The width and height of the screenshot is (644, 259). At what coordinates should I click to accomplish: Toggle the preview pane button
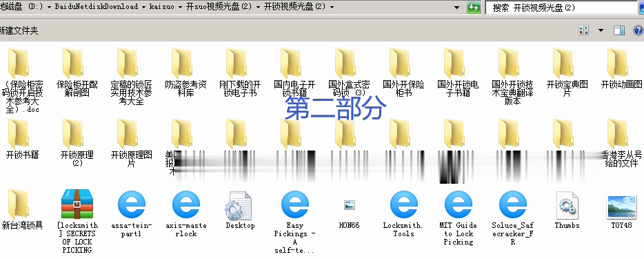(619, 30)
